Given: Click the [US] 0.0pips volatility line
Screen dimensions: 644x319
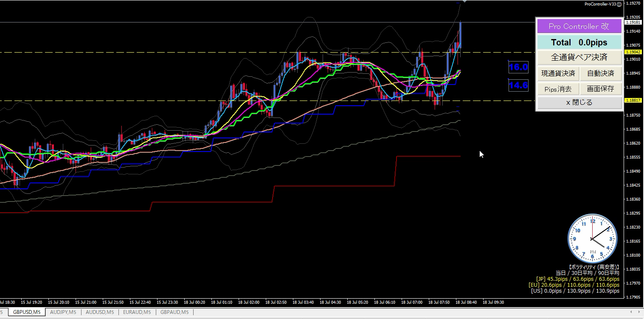Looking at the screenshot, I should (x=575, y=291).
